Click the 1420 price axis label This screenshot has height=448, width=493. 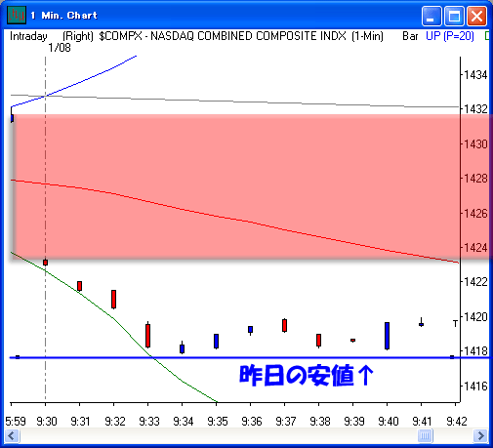click(475, 316)
